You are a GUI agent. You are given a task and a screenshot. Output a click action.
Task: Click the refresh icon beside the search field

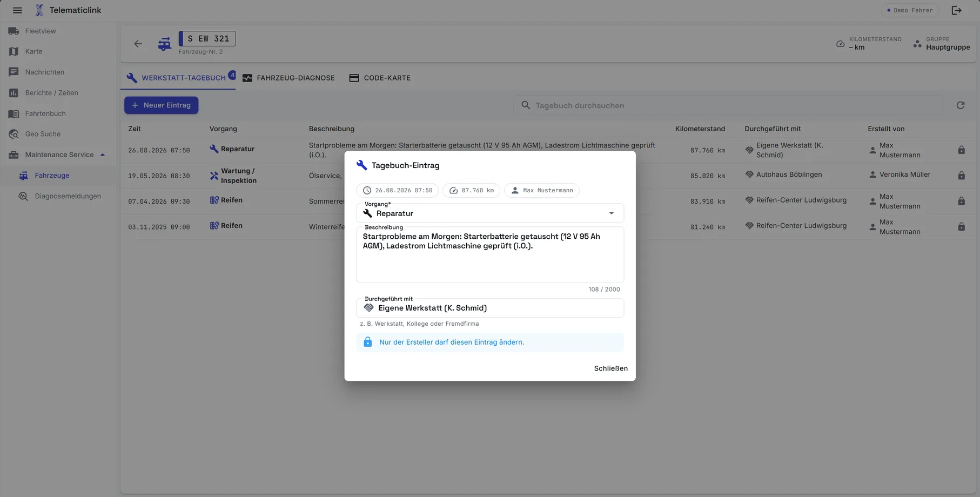961,105
